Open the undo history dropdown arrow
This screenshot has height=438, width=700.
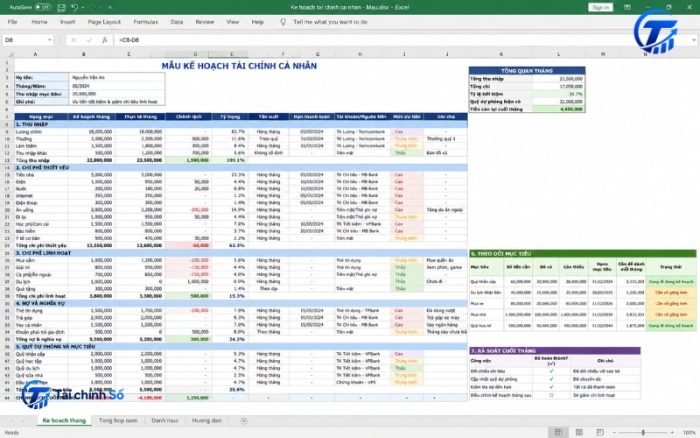click(83, 8)
